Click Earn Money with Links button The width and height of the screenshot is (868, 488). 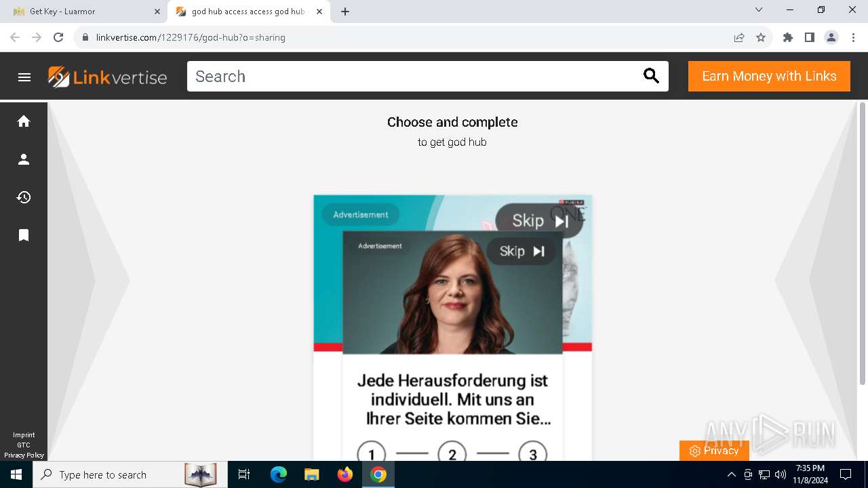point(769,77)
